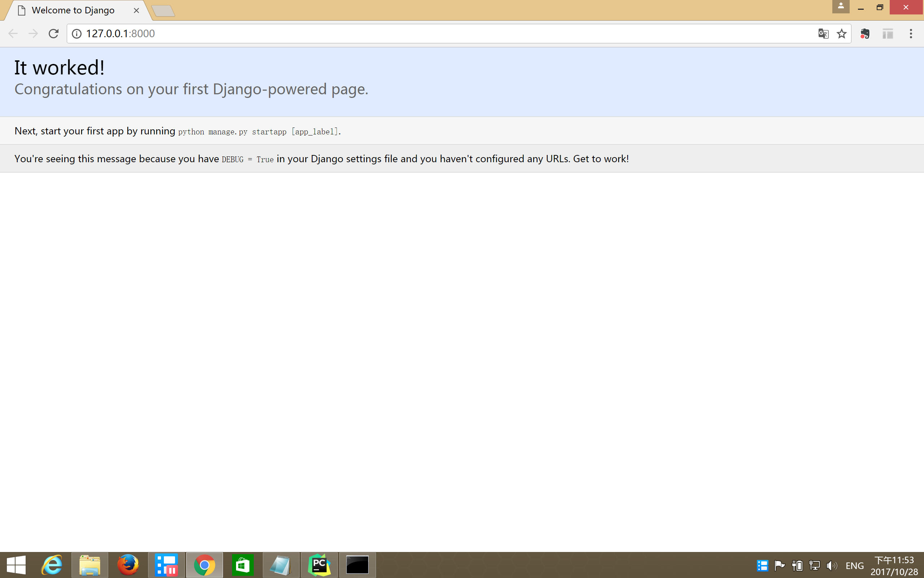The width and height of the screenshot is (924, 578).
Task: Switch to the command prompt window
Action: 357,565
